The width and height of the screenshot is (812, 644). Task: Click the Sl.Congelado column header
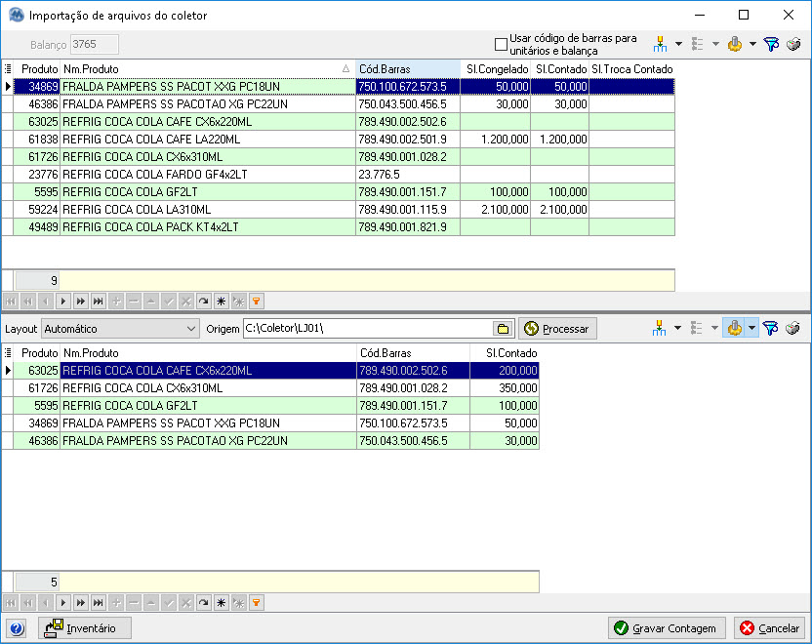pyautogui.click(x=496, y=69)
